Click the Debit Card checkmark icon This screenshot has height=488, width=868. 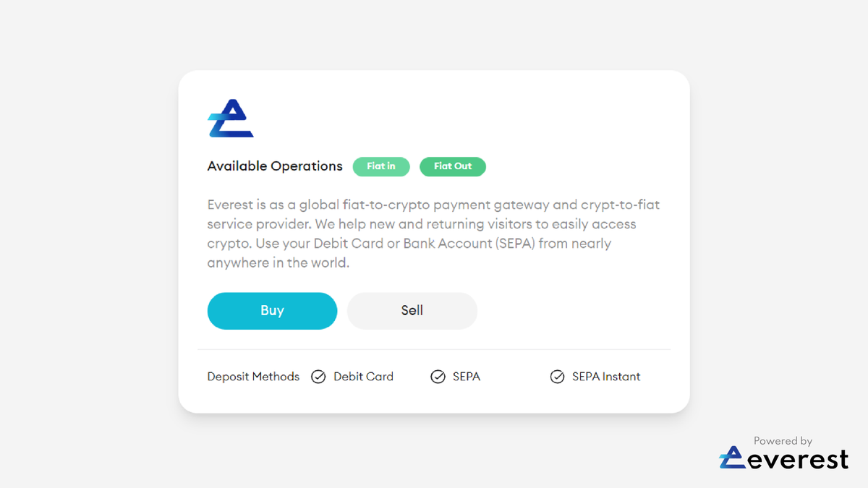point(318,377)
